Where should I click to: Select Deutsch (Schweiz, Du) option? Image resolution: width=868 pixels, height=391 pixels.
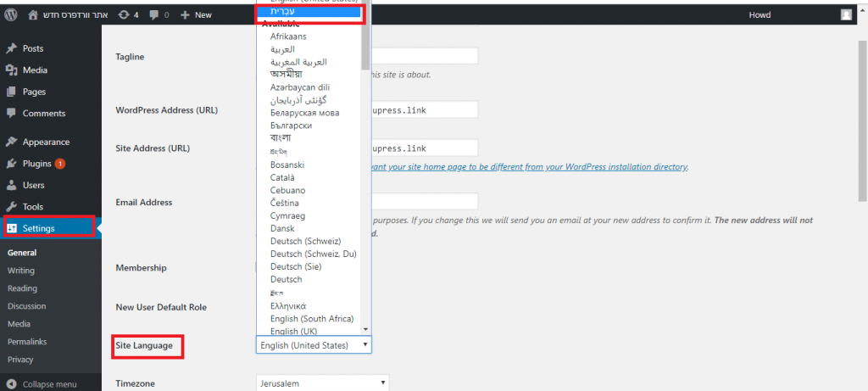click(314, 254)
